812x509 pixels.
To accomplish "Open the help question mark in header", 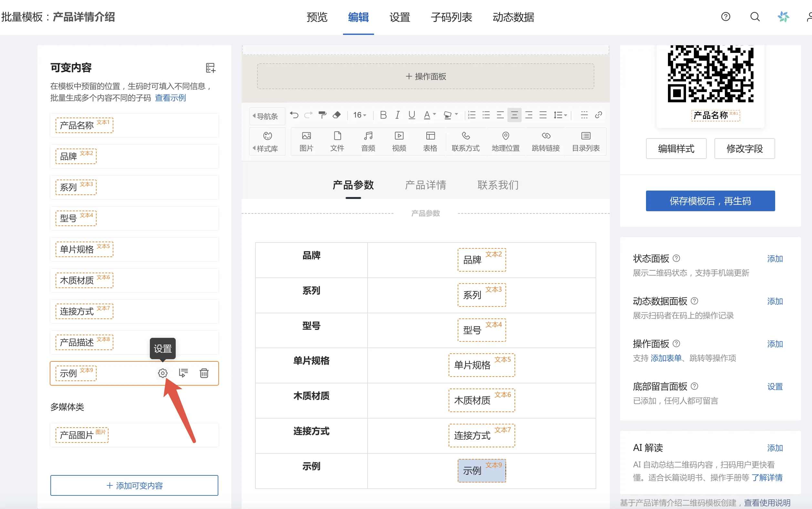I will (x=725, y=16).
